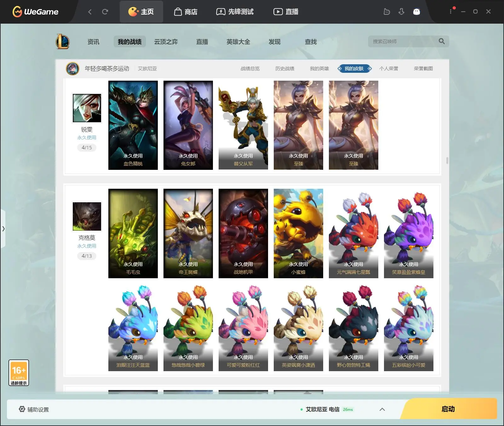Click the 艾欧尼亚 电信 server selector
This screenshot has width=504, height=426.
tap(327, 409)
